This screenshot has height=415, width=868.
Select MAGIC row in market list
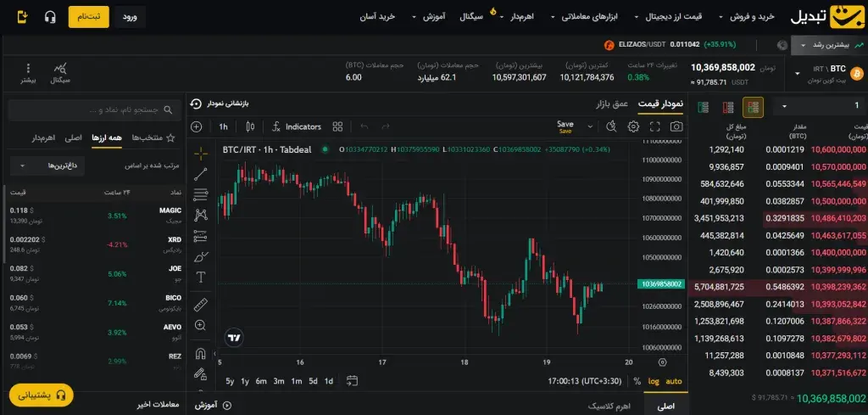95,216
